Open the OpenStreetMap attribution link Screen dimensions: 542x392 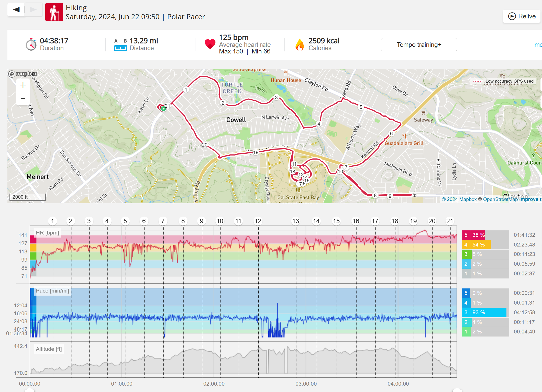(500, 199)
